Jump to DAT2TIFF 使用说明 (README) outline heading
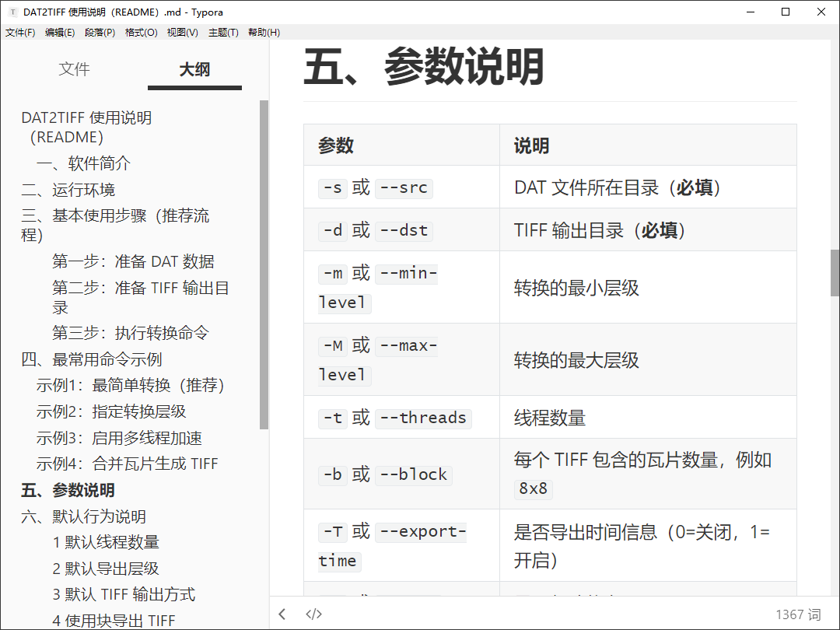 pos(87,127)
